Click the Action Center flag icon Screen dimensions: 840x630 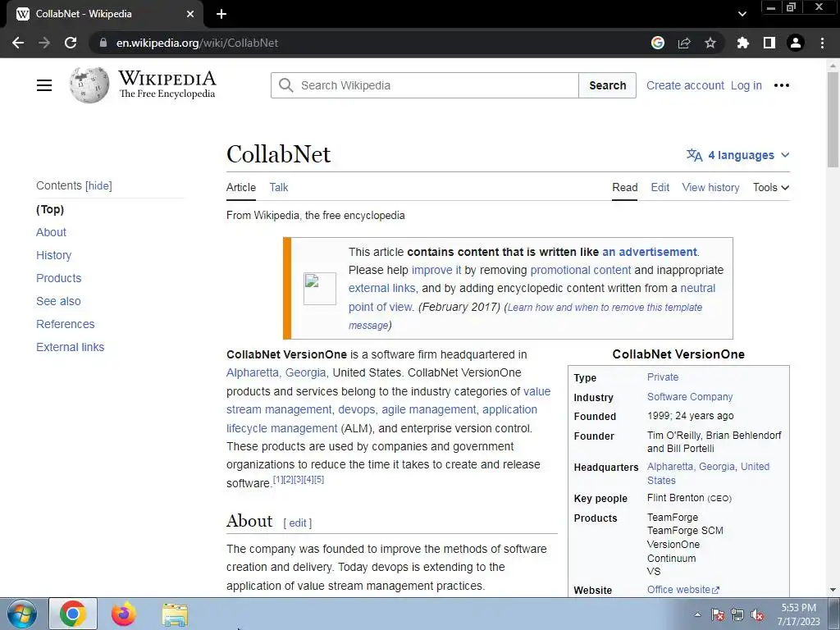(718, 615)
